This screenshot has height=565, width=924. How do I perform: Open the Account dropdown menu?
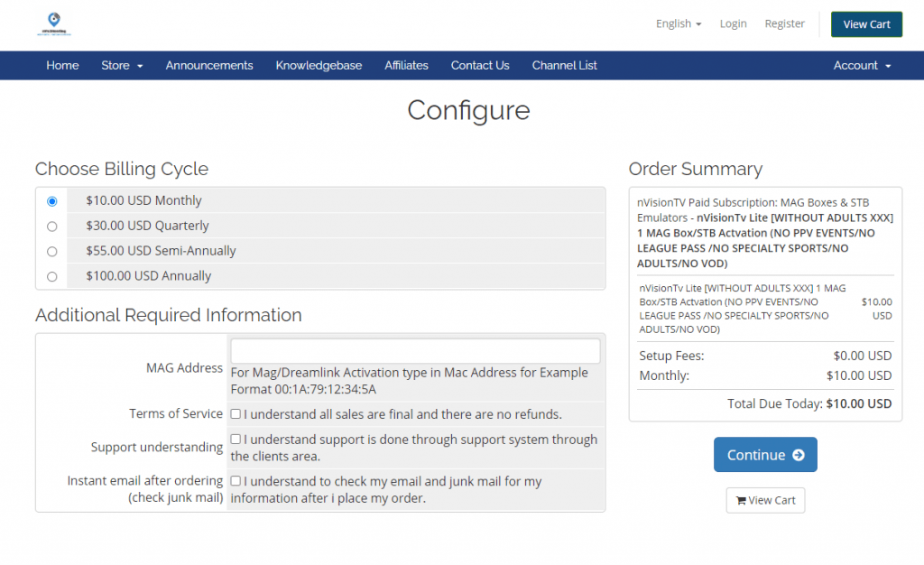coord(862,65)
